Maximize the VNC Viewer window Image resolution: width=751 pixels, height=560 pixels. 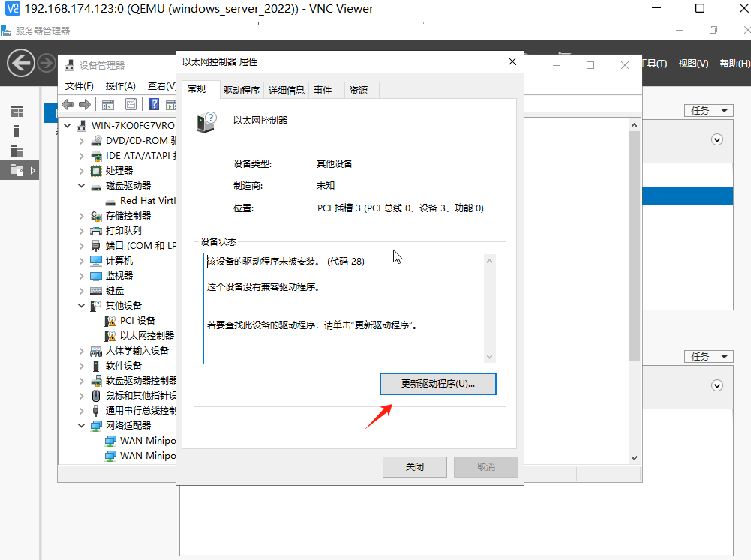point(700,8)
